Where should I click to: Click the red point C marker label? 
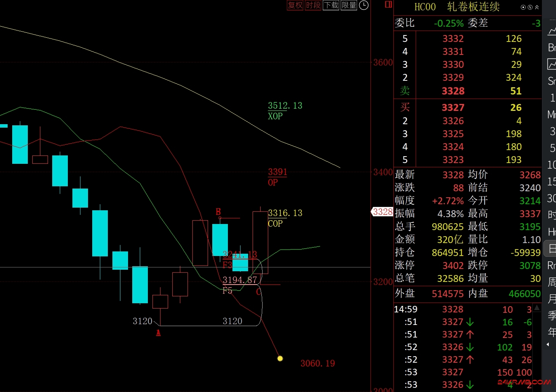coord(259,292)
